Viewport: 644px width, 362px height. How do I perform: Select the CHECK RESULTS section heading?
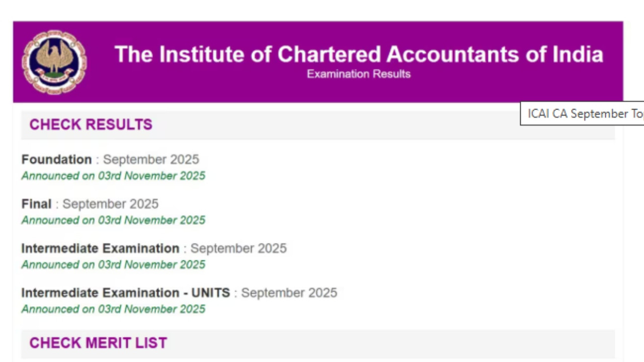tap(91, 125)
